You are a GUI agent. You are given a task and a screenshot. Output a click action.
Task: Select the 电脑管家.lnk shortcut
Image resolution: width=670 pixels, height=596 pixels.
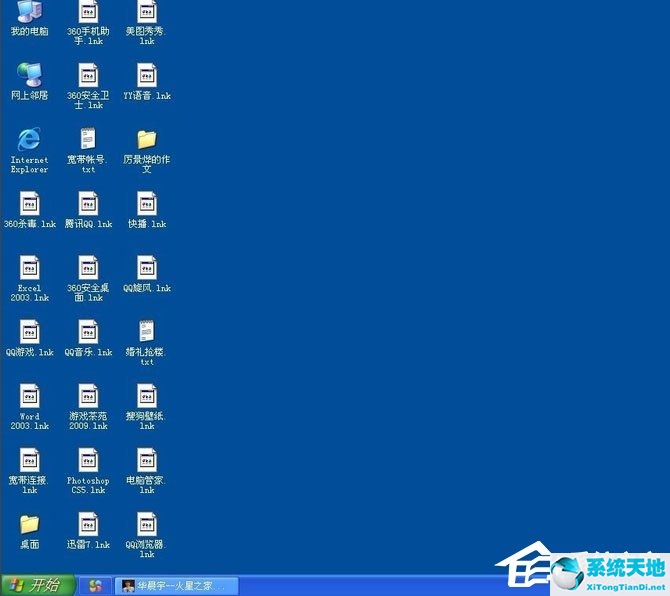147,460
